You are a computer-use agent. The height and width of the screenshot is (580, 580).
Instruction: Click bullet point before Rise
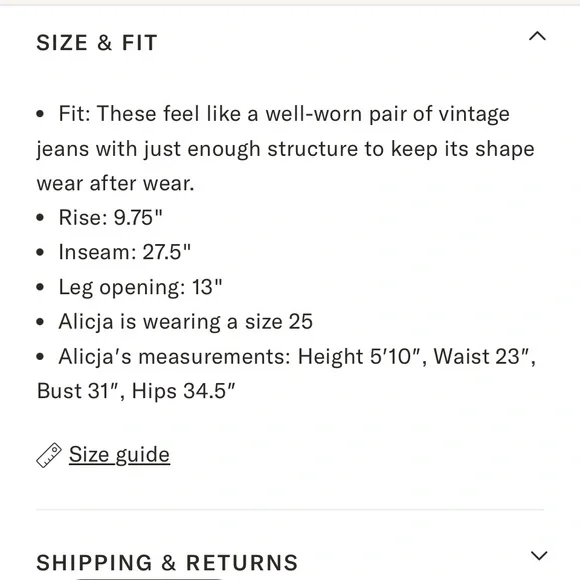point(40,218)
